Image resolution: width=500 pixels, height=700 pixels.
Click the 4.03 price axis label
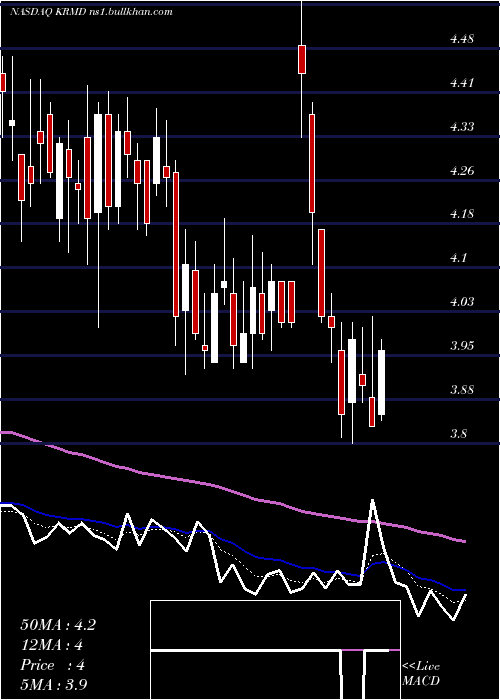tap(462, 302)
